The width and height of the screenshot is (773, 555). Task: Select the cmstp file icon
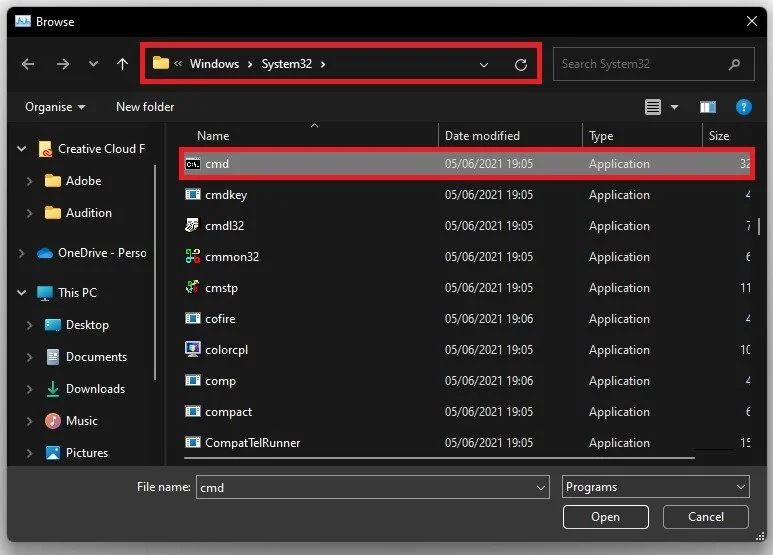point(192,287)
